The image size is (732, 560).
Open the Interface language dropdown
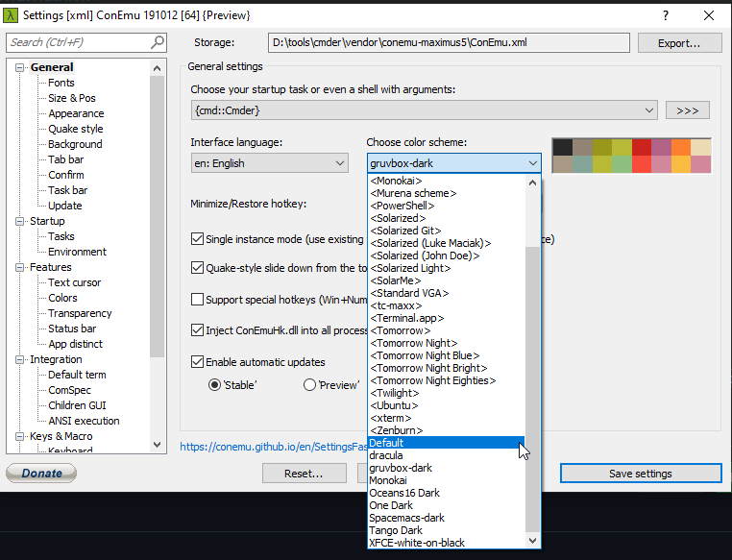pyautogui.click(x=340, y=163)
